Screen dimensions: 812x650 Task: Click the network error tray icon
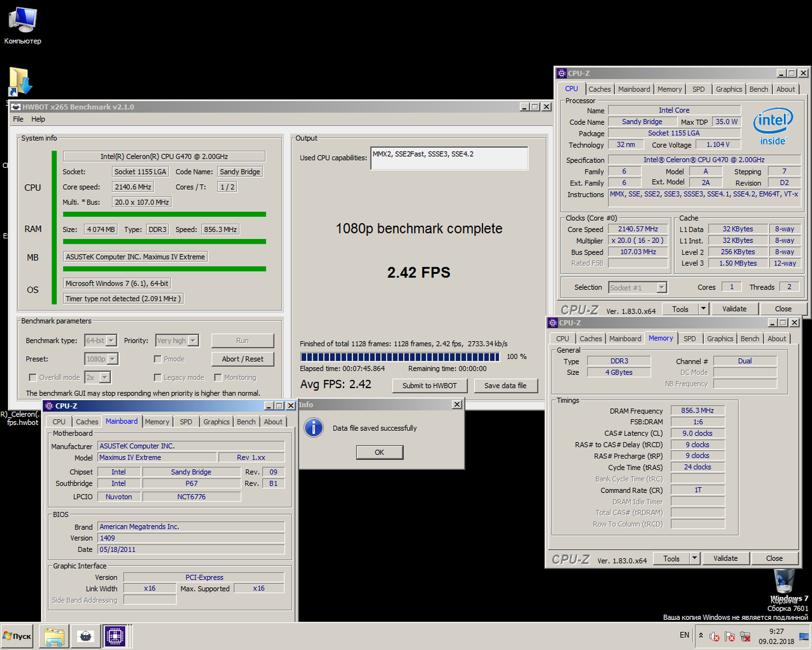745,636
